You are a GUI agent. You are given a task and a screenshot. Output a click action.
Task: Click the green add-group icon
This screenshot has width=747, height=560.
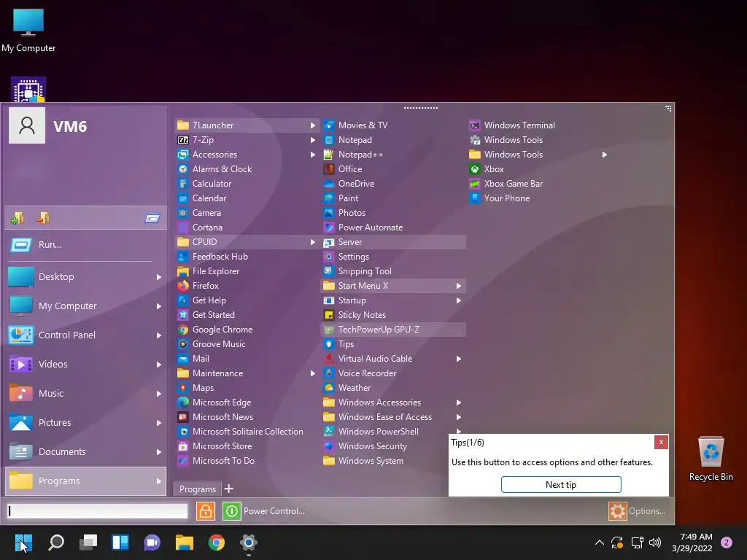click(18, 218)
